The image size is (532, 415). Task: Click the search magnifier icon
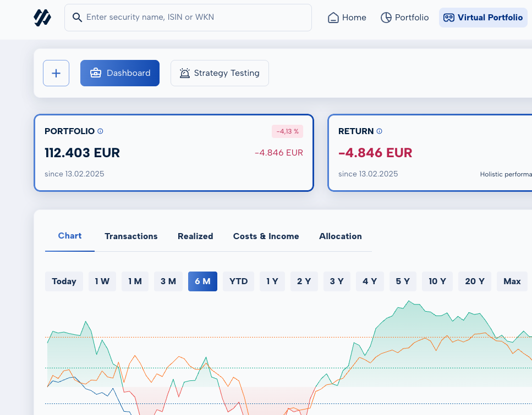pyautogui.click(x=77, y=18)
